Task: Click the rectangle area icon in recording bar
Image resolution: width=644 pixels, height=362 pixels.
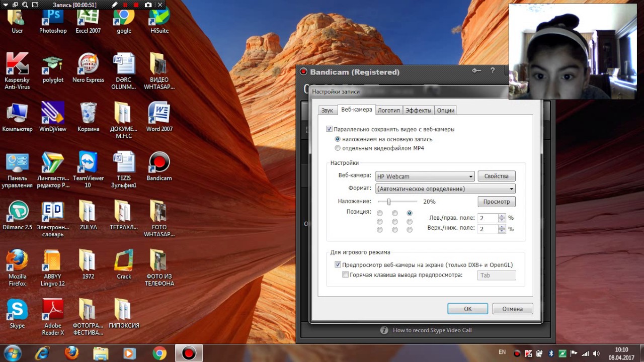Action: click(x=35, y=5)
